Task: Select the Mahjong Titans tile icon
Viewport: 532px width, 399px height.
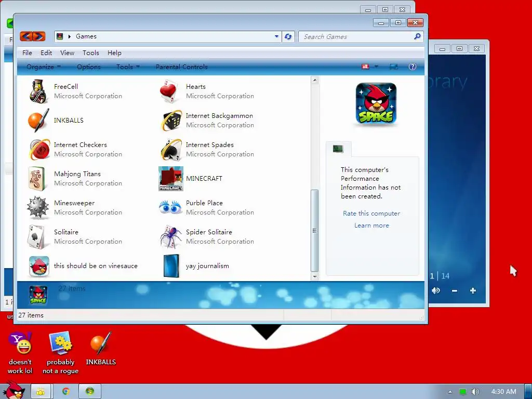Action: (x=37, y=179)
